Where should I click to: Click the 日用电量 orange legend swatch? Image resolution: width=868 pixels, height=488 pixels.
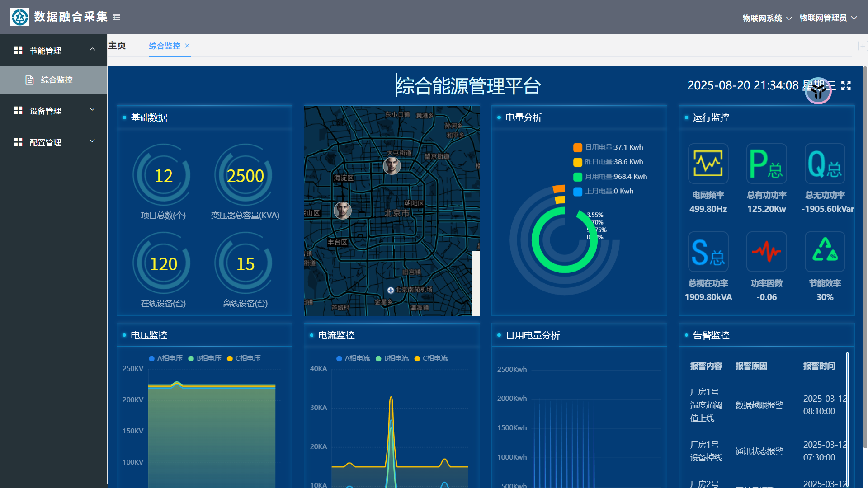577,147
